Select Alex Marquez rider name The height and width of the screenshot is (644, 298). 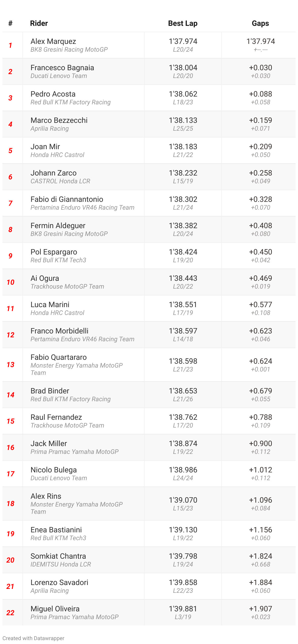click(53, 41)
